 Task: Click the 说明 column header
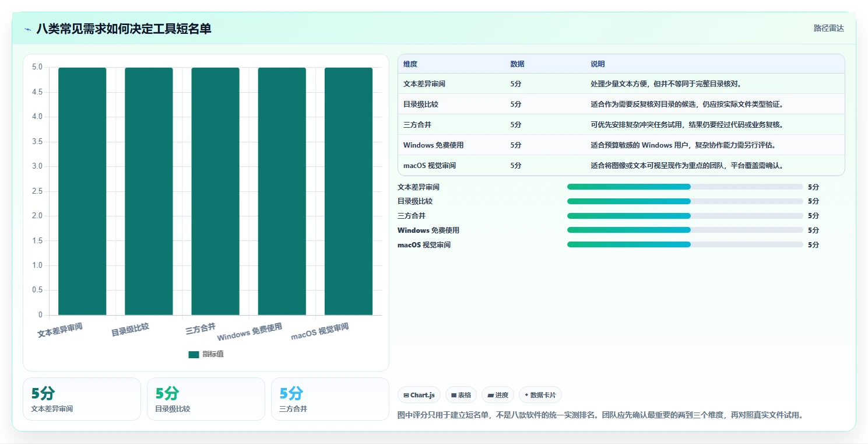[598, 64]
